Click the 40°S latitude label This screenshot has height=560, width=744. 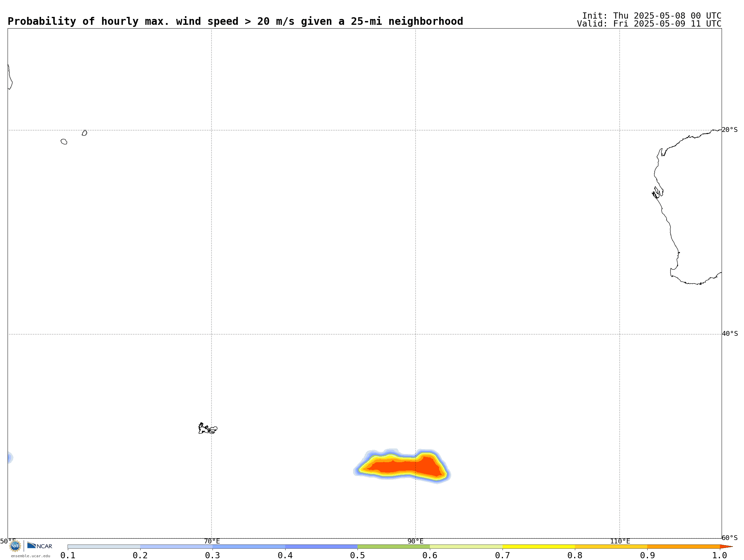730,334
